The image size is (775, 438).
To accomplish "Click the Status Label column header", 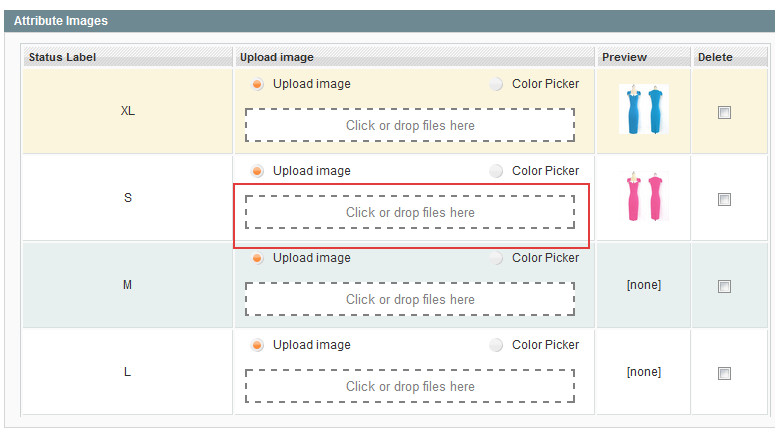I will coord(63,57).
